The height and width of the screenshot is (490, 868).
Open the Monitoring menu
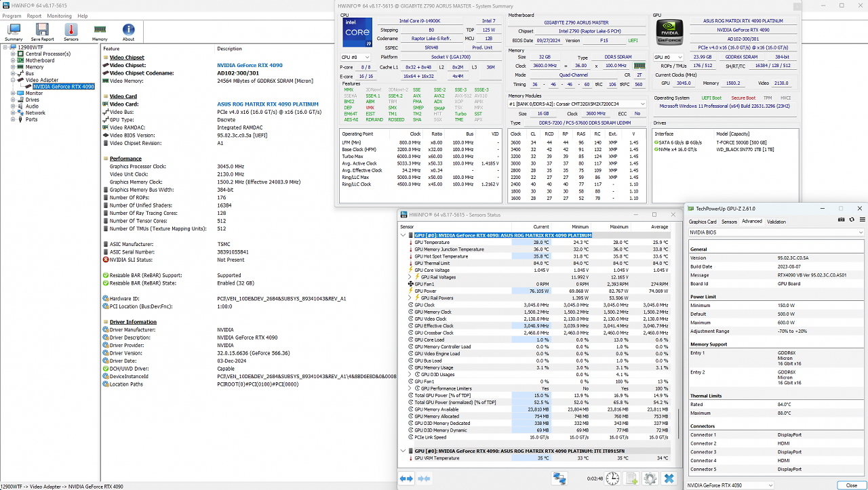point(60,16)
